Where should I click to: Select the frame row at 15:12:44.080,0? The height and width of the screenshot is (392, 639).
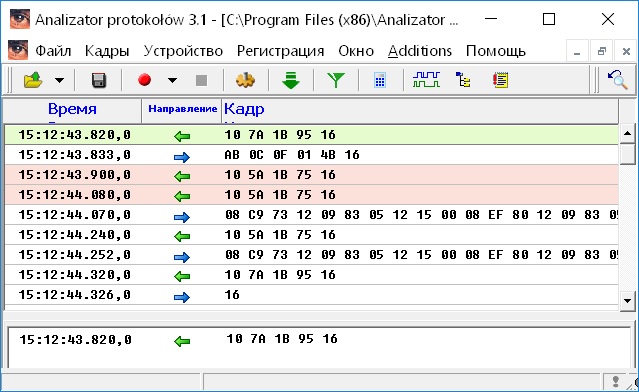pyautogui.click(x=311, y=195)
